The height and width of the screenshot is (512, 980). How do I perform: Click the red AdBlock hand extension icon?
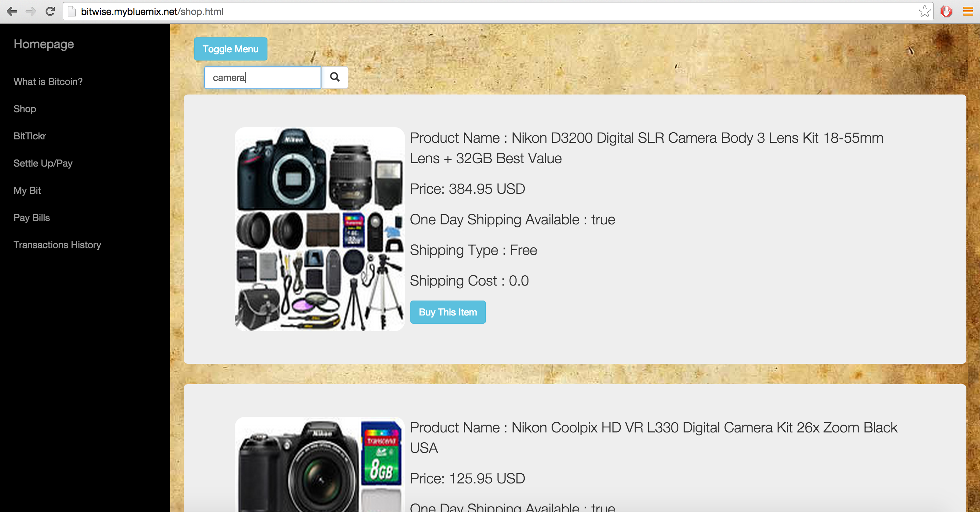pyautogui.click(x=946, y=12)
